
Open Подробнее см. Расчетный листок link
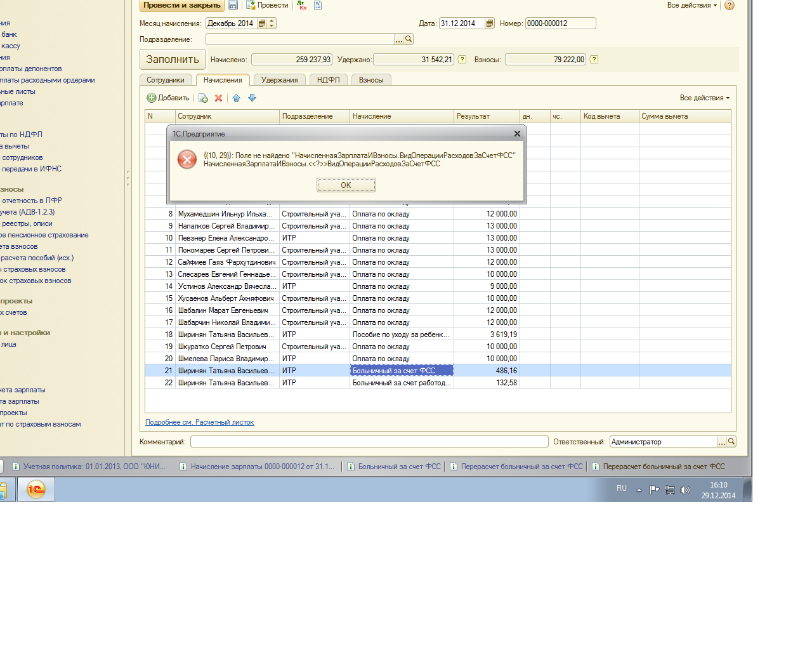click(x=199, y=422)
